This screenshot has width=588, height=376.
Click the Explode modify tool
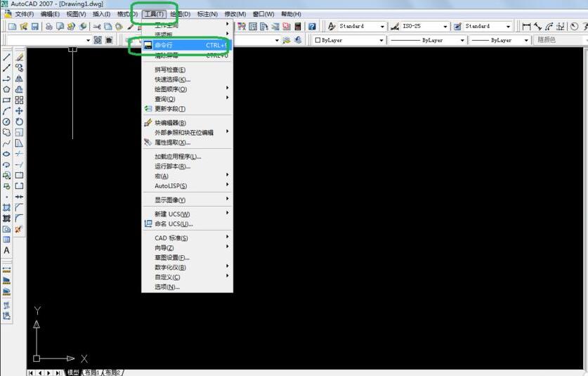click(19, 229)
